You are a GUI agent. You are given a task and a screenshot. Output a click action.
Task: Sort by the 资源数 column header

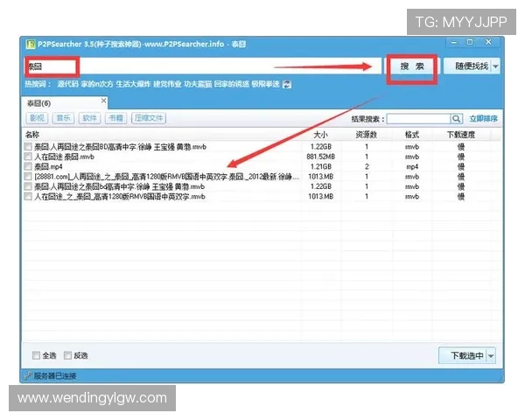tap(367, 135)
